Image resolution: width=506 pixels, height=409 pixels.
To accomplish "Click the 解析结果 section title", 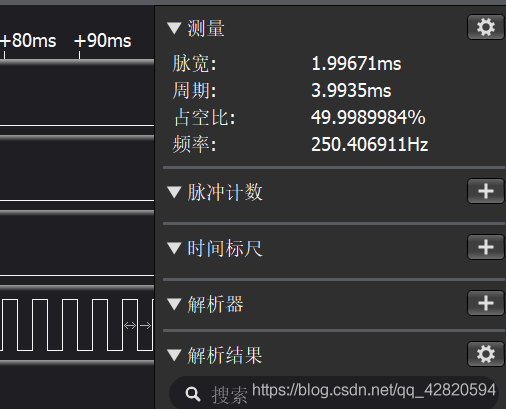I will pyautogui.click(x=225, y=355).
